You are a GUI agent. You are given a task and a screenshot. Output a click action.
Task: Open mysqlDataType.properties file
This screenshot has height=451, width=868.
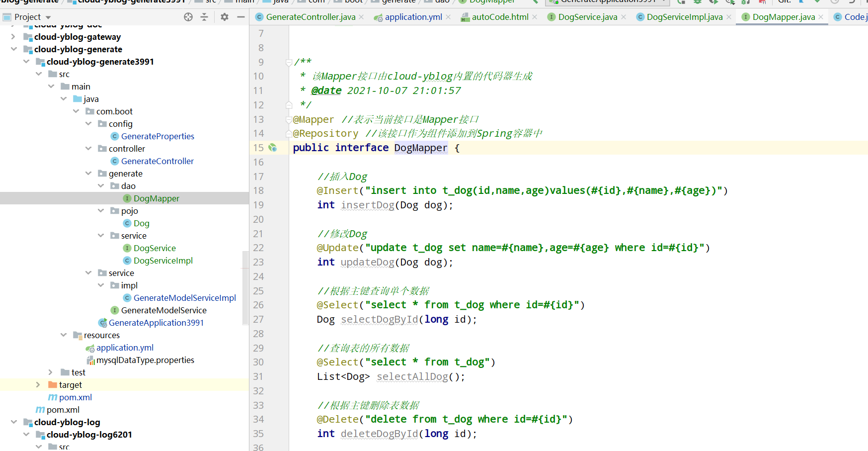coord(145,360)
